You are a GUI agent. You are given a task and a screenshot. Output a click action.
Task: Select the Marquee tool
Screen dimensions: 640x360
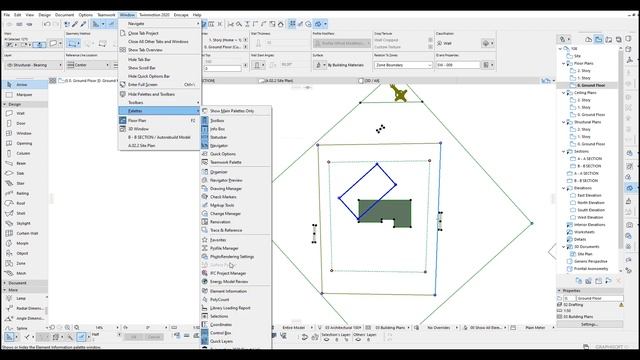[24, 95]
